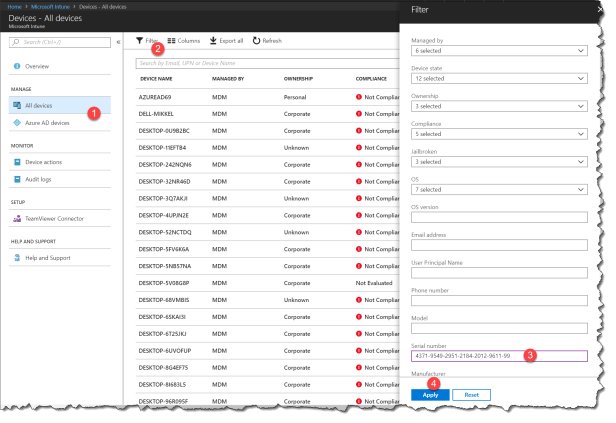616x423 pixels.
Task: Click the Device actions icon
Action: point(17,162)
